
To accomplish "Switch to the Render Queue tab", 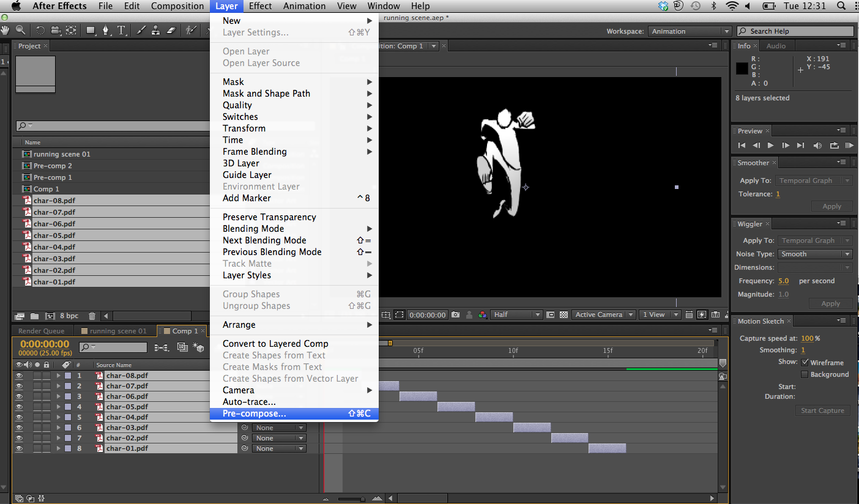I will (x=41, y=331).
